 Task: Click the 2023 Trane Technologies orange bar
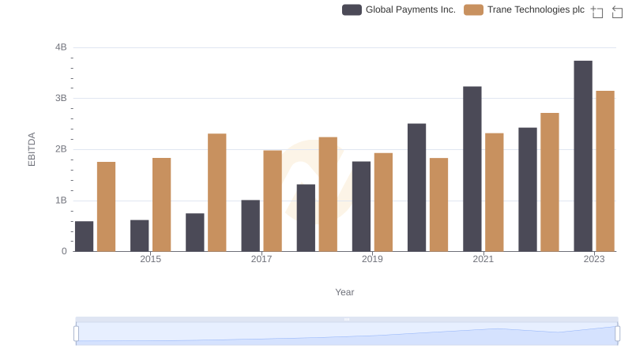coord(605,171)
